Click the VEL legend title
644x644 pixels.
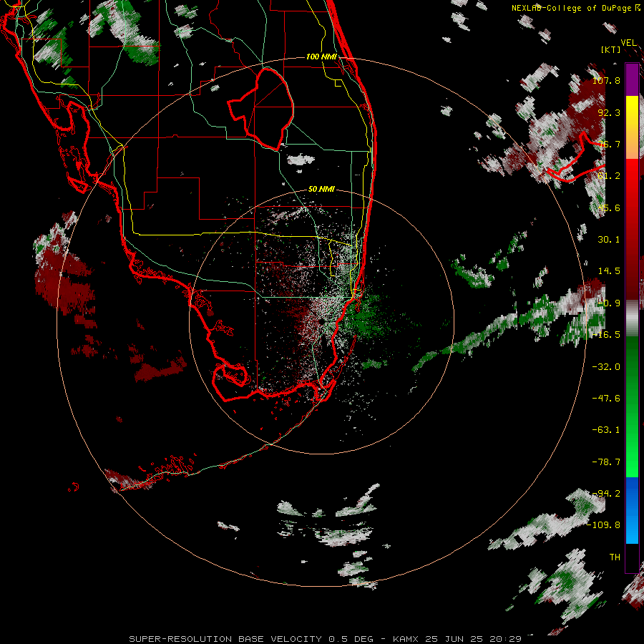[628, 43]
